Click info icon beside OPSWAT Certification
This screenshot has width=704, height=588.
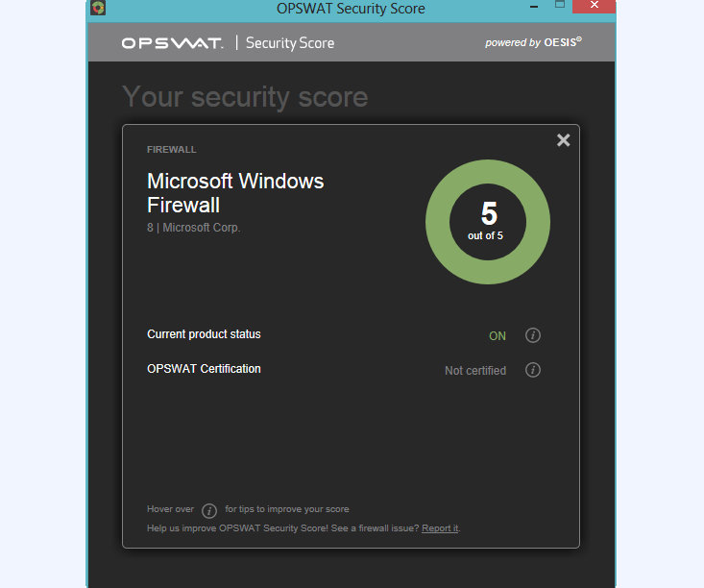pyautogui.click(x=532, y=370)
